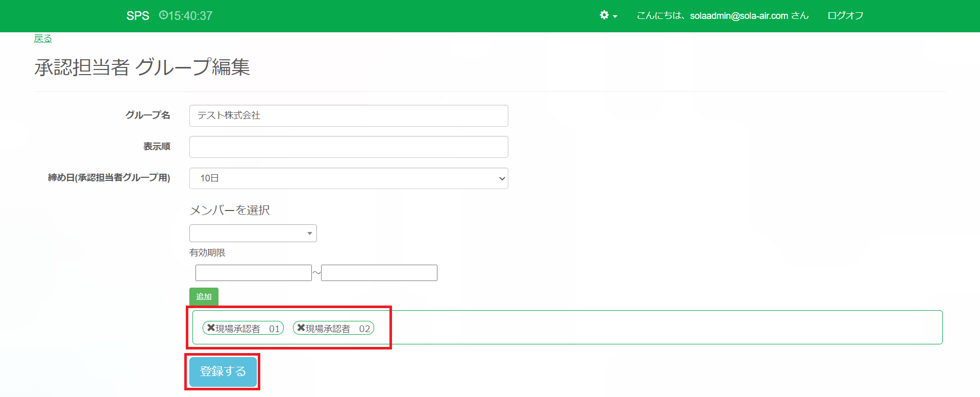The image size is (980, 397).
Task: Click the グループ名 field label
Action: point(148,115)
